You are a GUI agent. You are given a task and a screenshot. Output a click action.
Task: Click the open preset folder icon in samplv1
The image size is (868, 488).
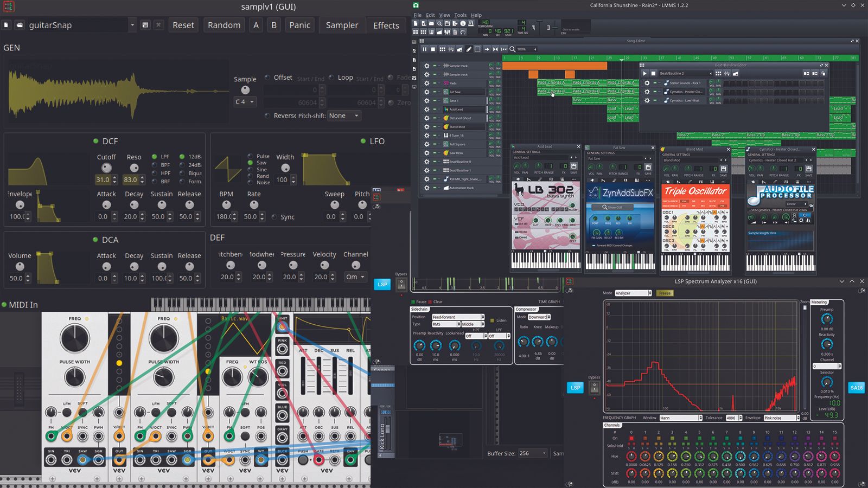point(20,25)
